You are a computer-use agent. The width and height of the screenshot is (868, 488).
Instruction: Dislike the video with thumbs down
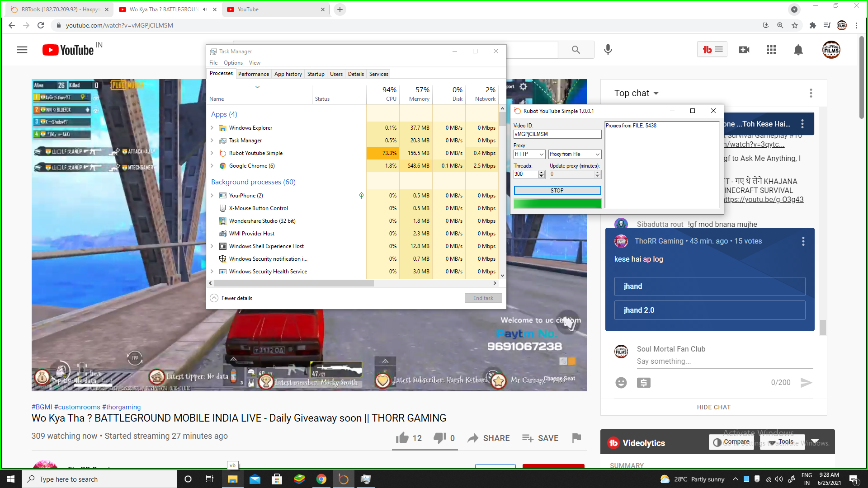pos(439,438)
